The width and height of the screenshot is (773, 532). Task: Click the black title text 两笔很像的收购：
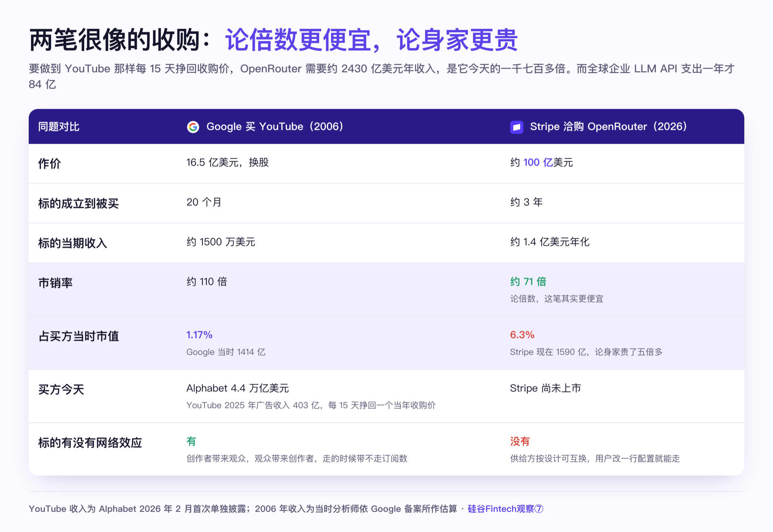tap(120, 40)
